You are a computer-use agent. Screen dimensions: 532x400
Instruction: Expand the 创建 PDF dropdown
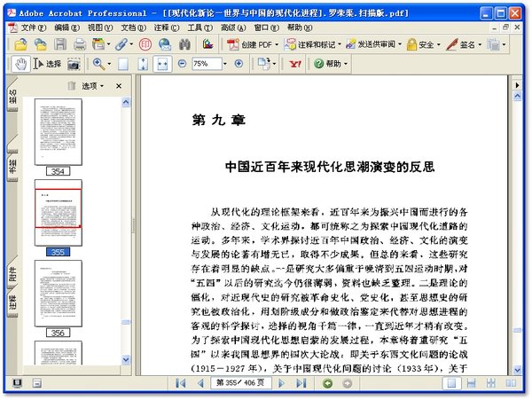(277, 44)
